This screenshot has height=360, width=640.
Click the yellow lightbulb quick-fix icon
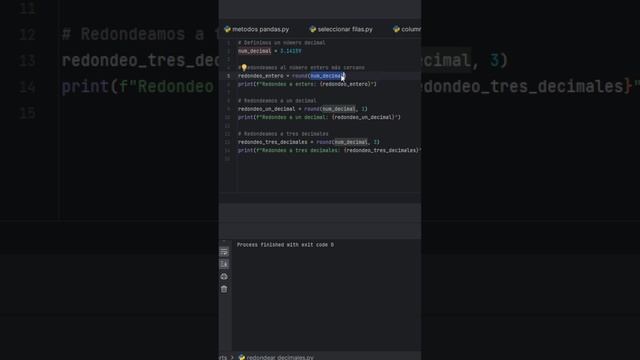244,67
